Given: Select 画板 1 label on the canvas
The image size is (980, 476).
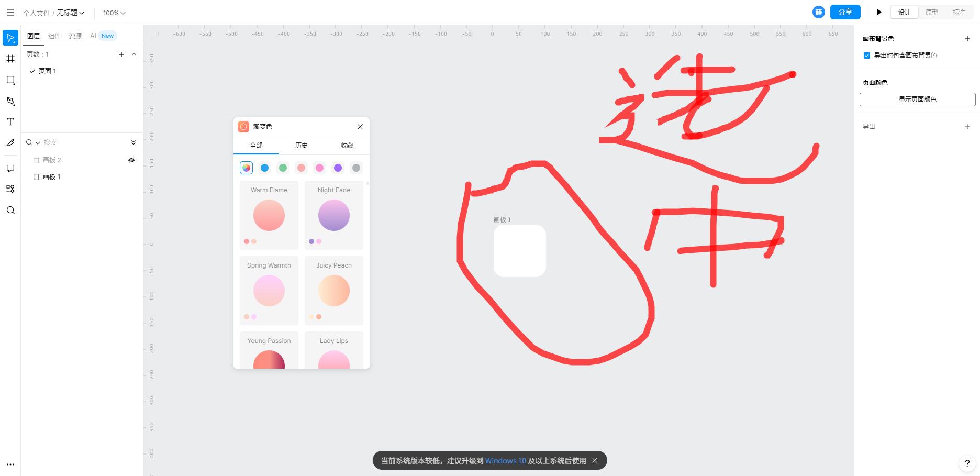Looking at the screenshot, I should pos(502,220).
